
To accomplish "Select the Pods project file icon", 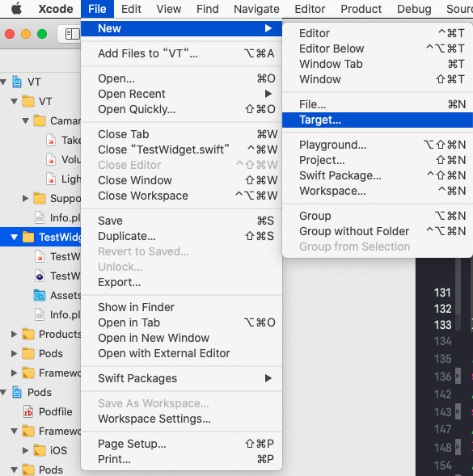I will (x=17, y=392).
